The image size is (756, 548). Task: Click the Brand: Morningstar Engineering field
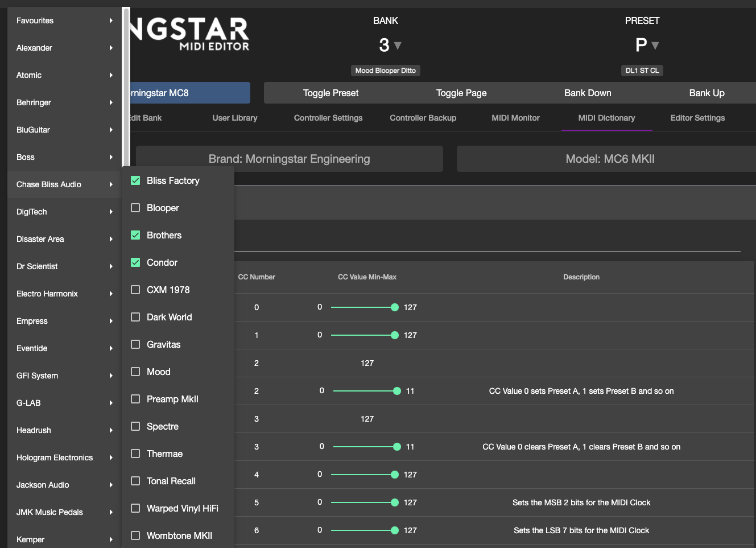coord(289,159)
